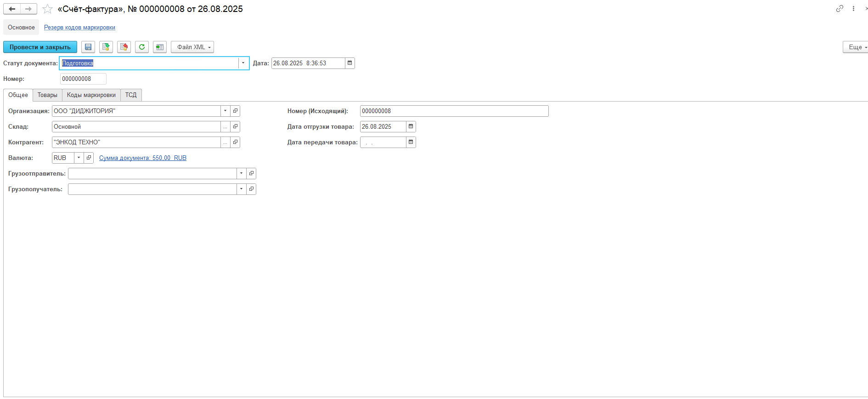Switch to the Товары tab
868x399 pixels.
(x=47, y=95)
